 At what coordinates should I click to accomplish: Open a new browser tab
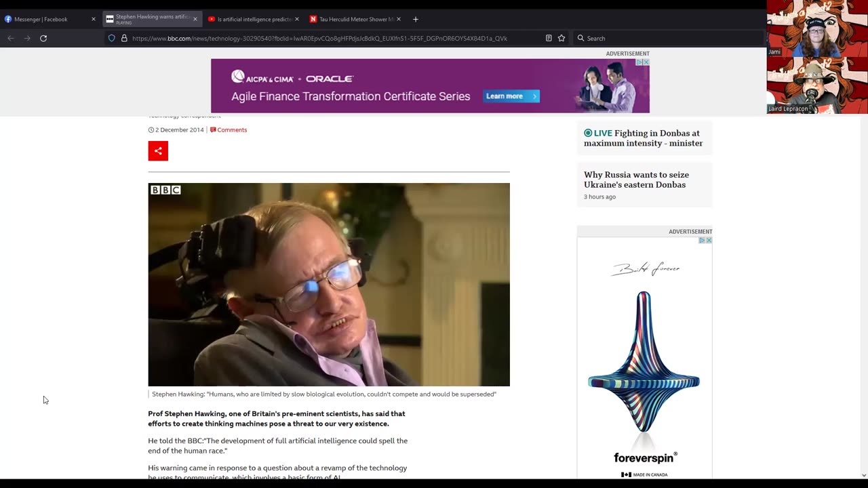(416, 19)
